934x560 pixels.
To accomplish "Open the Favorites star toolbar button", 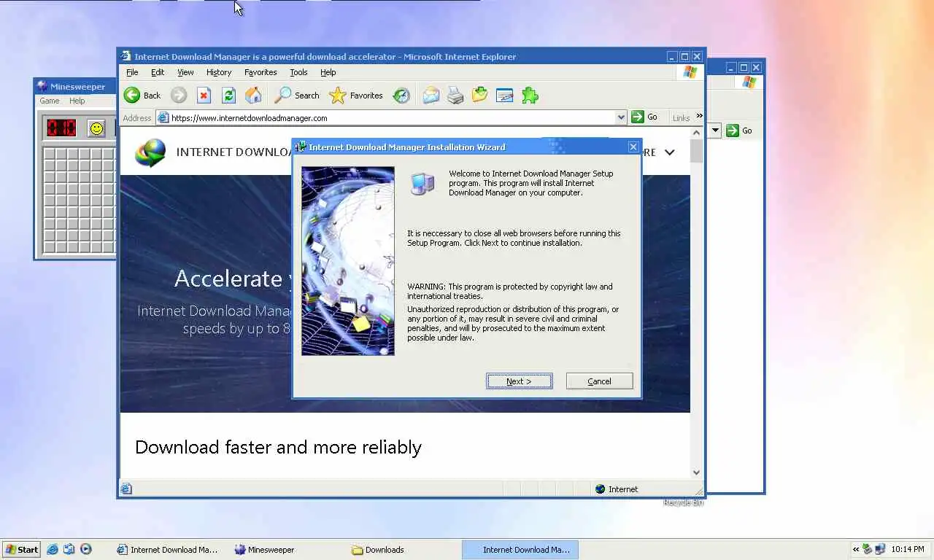I will tap(356, 96).
